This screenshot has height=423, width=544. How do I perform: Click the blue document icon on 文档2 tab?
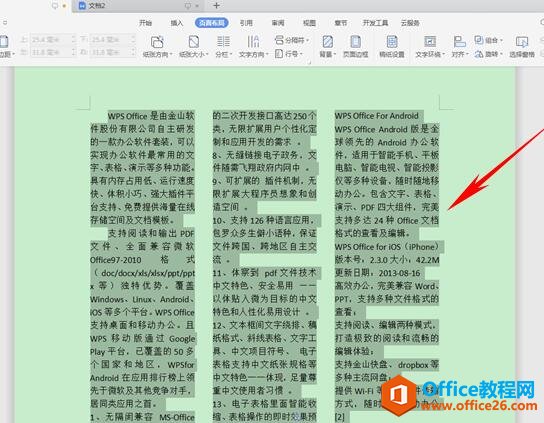coord(82,6)
